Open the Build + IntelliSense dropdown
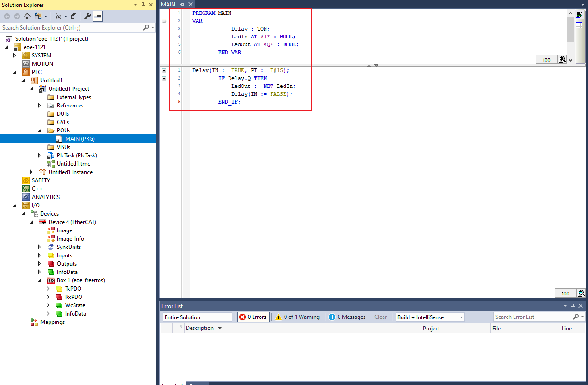The image size is (588, 385). coord(430,317)
